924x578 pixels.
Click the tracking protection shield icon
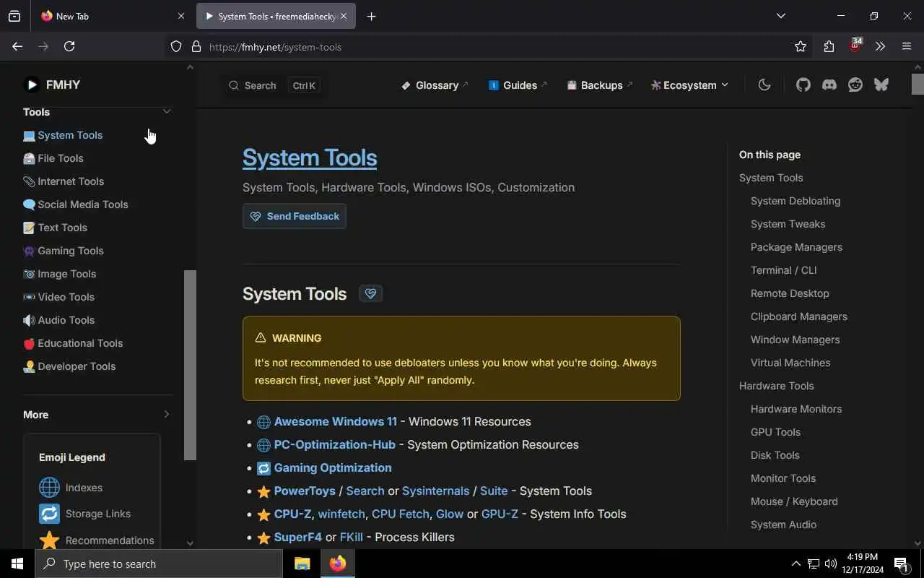176,47
